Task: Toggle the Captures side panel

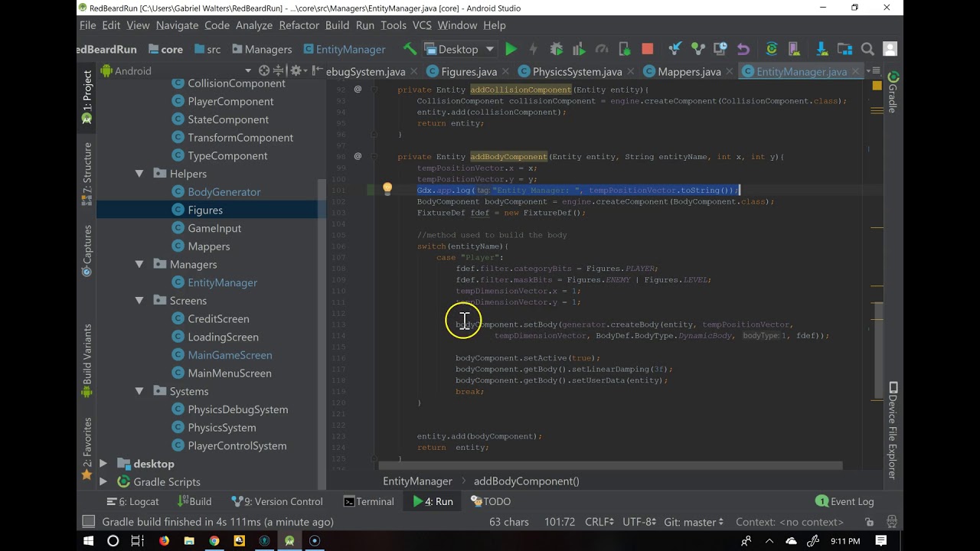Action: point(87,251)
